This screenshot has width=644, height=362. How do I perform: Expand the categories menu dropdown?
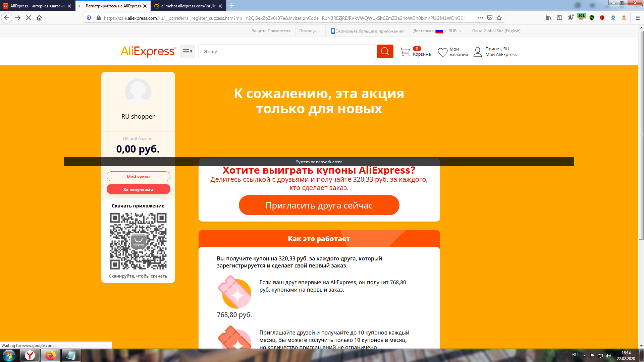(187, 51)
